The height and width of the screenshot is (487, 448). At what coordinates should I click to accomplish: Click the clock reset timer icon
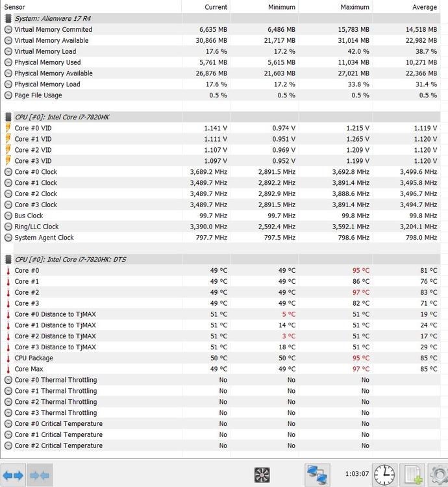pos(384,475)
